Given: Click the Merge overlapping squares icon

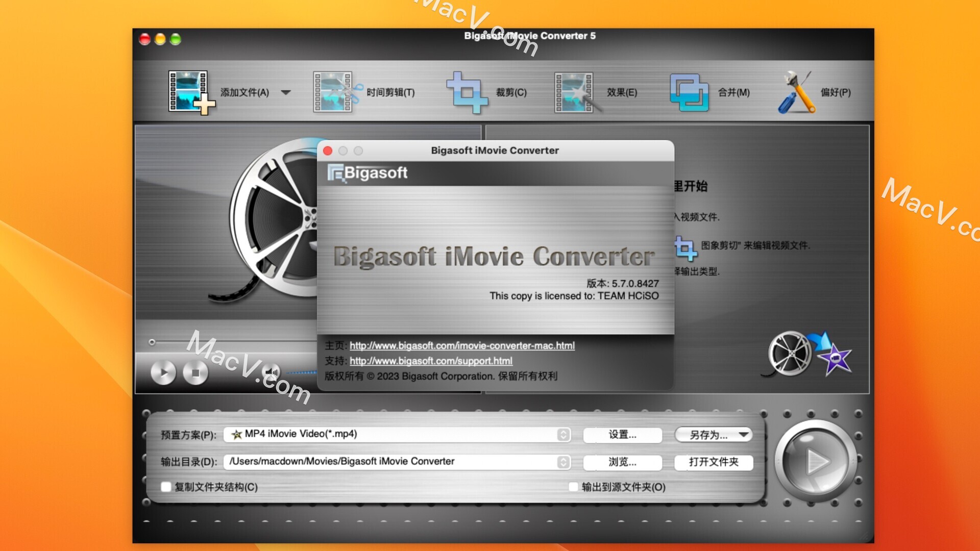Looking at the screenshot, I should tap(689, 92).
